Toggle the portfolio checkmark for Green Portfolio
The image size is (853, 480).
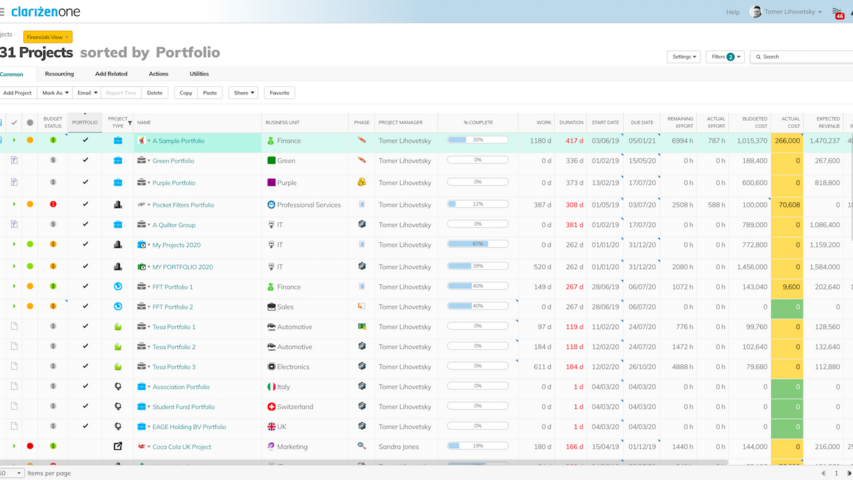(85, 160)
